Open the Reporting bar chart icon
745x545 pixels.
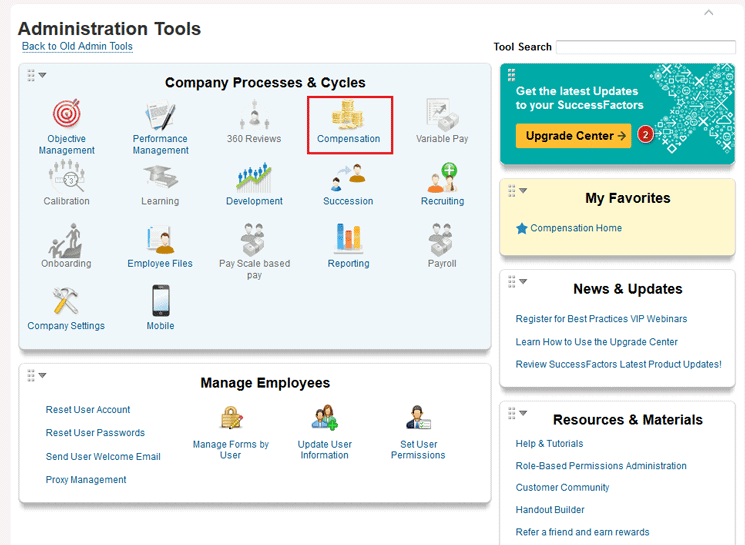348,239
